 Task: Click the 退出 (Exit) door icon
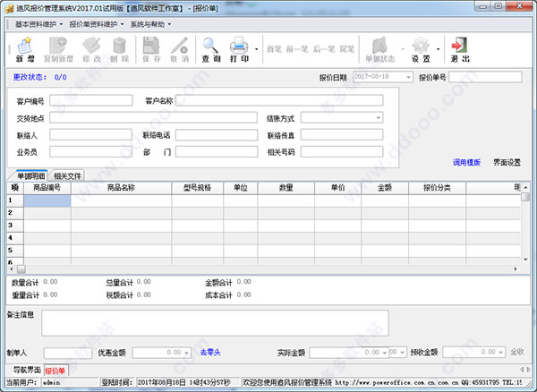point(460,49)
